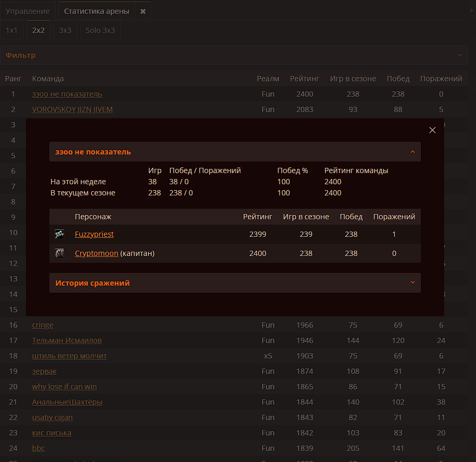The image size is (476, 462).
Task: Open Тельман Исмаилов team details
Action: click(x=67, y=340)
